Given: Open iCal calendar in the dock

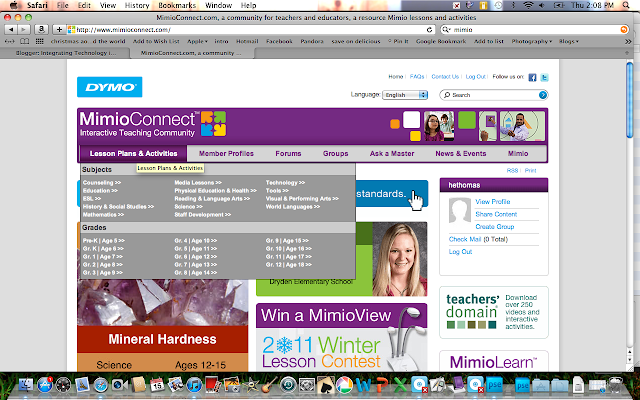Looking at the screenshot, I should pyautogui.click(x=157, y=384).
